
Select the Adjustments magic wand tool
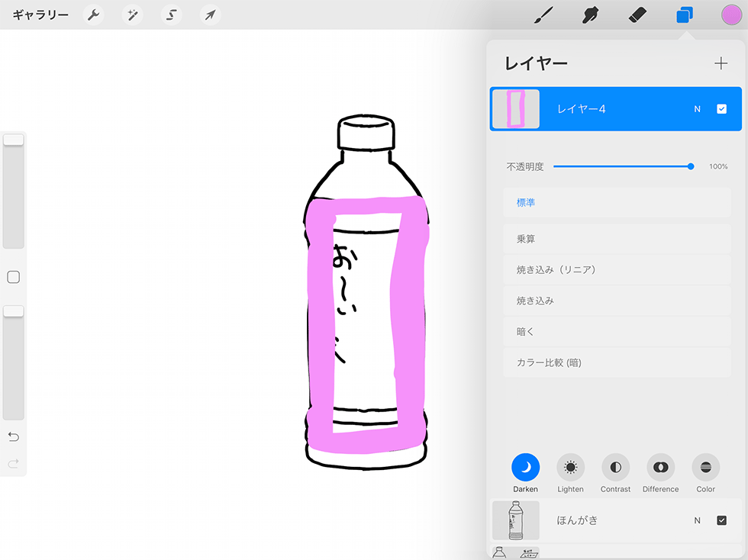[132, 14]
